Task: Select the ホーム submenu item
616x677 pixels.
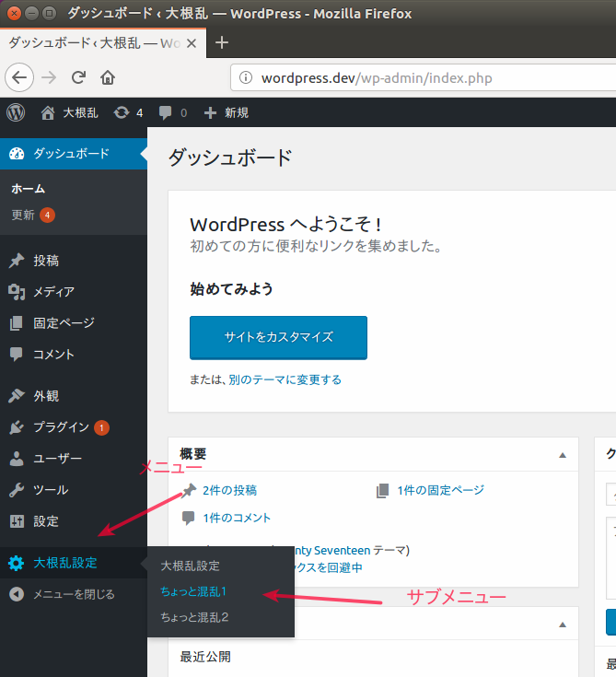Action: (x=28, y=189)
